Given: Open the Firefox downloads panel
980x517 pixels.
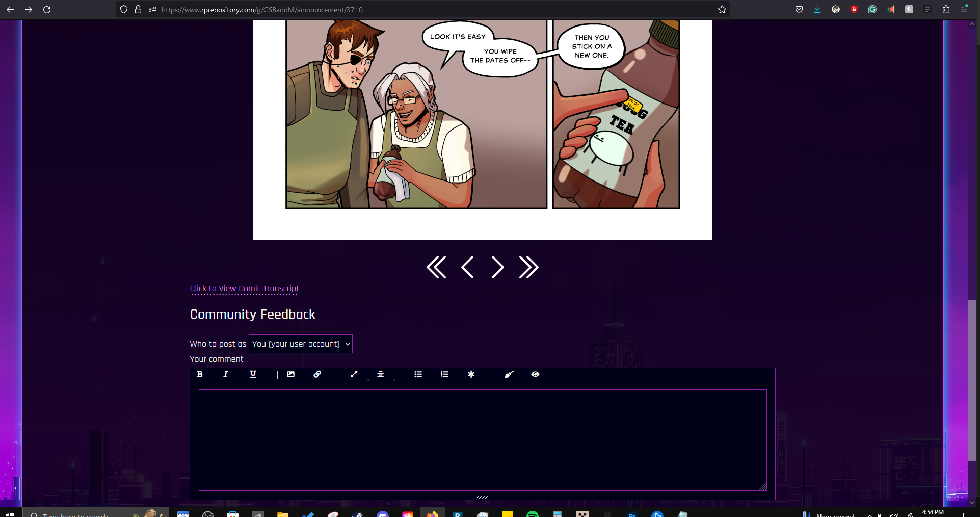Looking at the screenshot, I should 817,9.
